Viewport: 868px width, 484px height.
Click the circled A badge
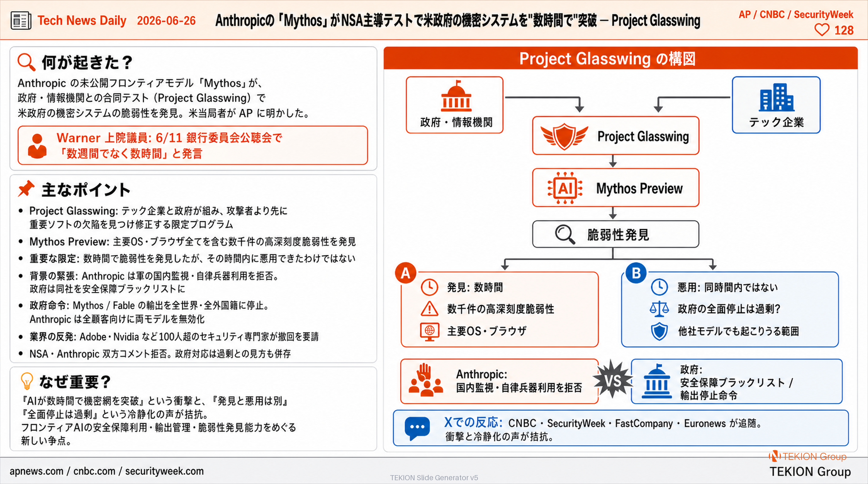point(405,273)
